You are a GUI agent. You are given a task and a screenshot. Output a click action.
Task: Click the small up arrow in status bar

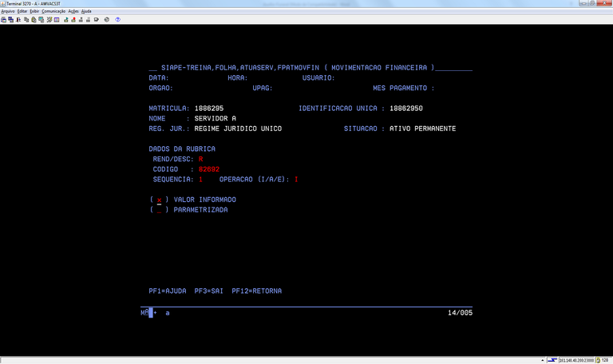coord(543,360)
